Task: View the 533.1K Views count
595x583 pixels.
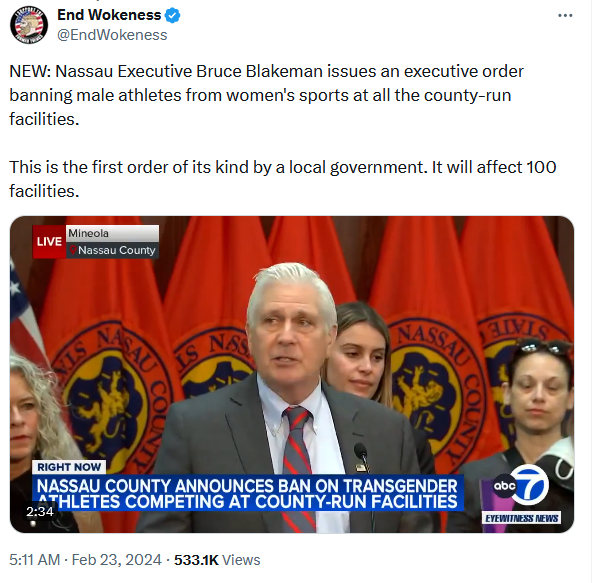Action: click(x=217, y=560)
